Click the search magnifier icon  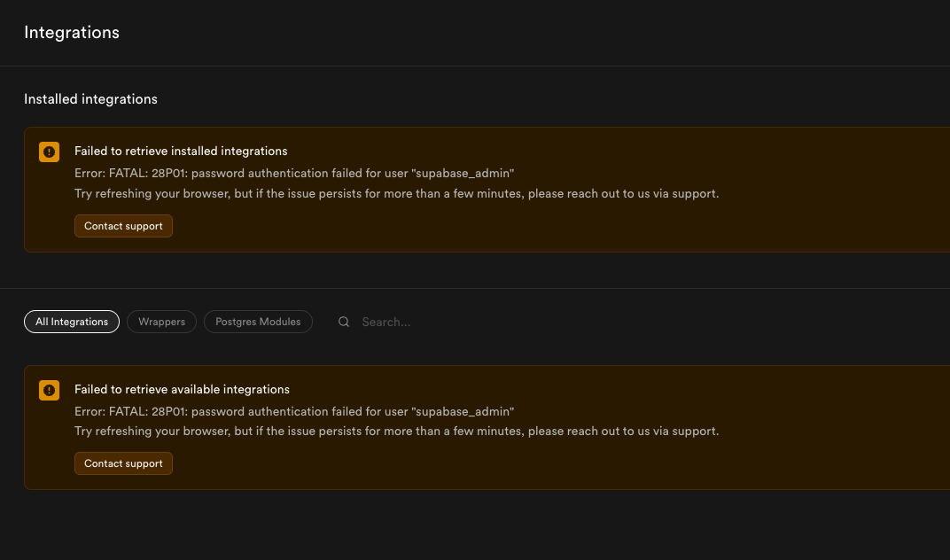(344, 322)
